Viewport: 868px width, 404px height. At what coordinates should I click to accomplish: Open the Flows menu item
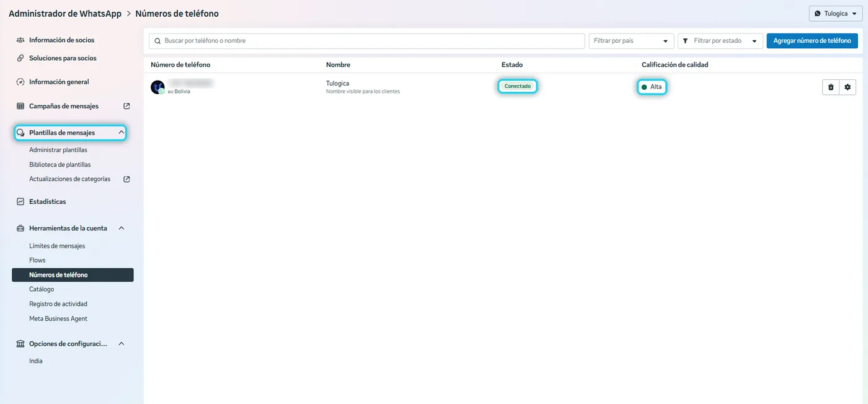pyautogui.click(x=37, y=260)
